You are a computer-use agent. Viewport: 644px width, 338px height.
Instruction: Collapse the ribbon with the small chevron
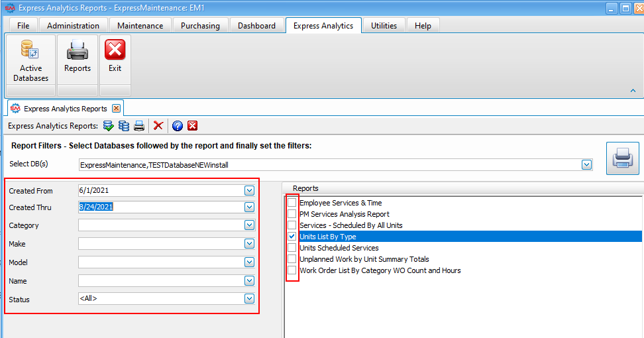pyautogui.click(x=633, y=90)
